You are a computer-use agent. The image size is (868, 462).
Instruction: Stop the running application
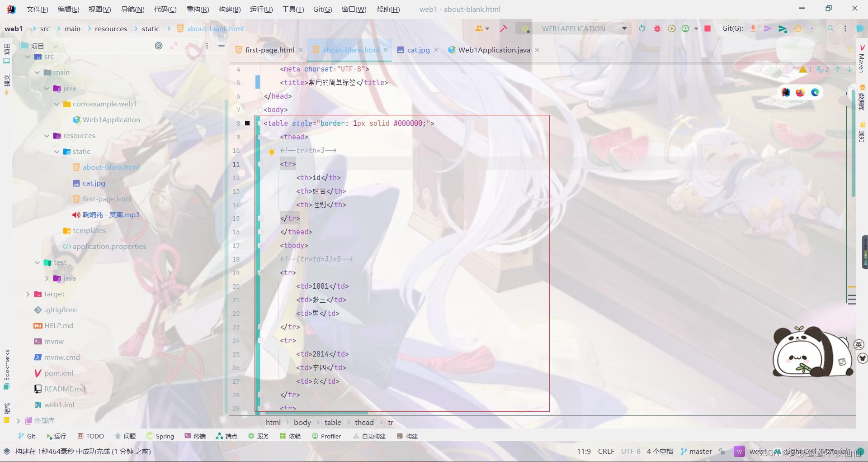tap(708, 29)
